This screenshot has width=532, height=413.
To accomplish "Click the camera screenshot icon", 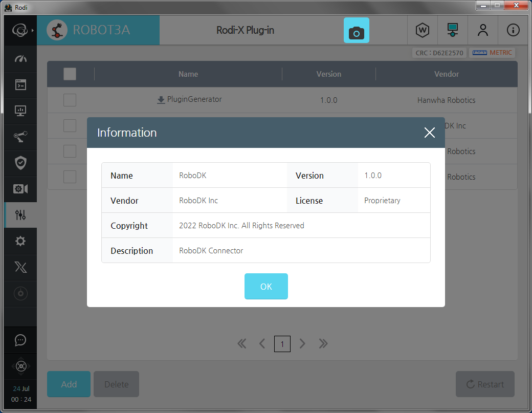I will click(x=356, y=31).
